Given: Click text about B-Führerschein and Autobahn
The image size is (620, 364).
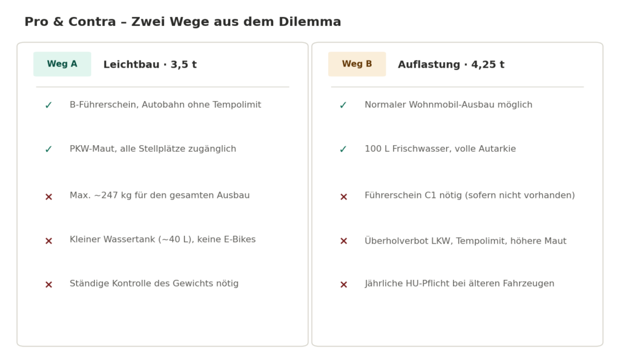Looking at the screenshot, I should coord(165,105).
